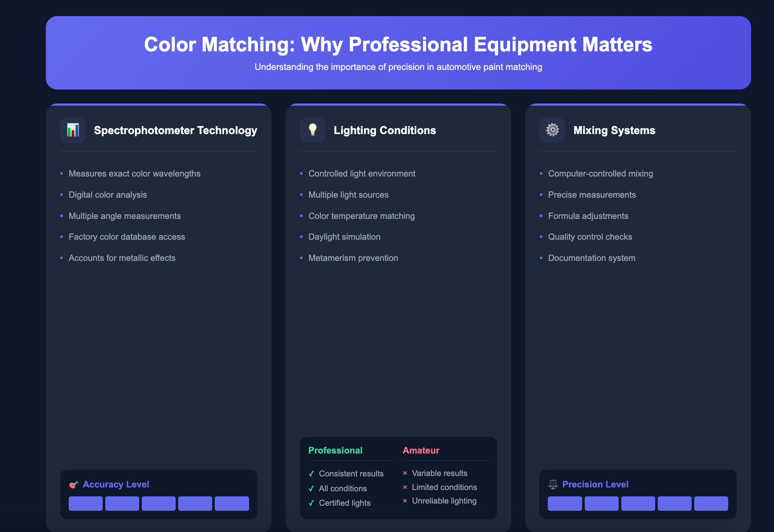Toggle the Professional column header

pos(335,450)
